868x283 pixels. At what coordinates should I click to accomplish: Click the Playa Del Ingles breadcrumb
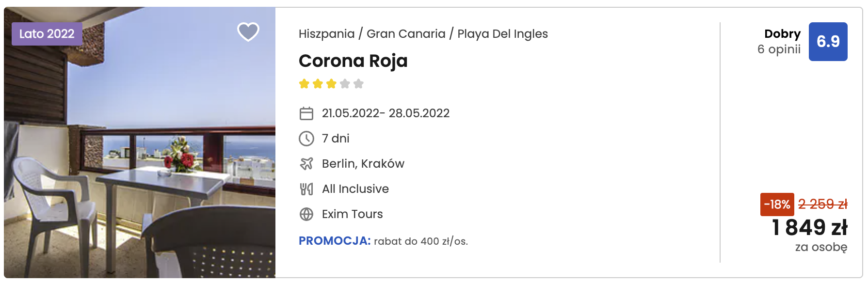pyautogui.click(x=502, y=34)
